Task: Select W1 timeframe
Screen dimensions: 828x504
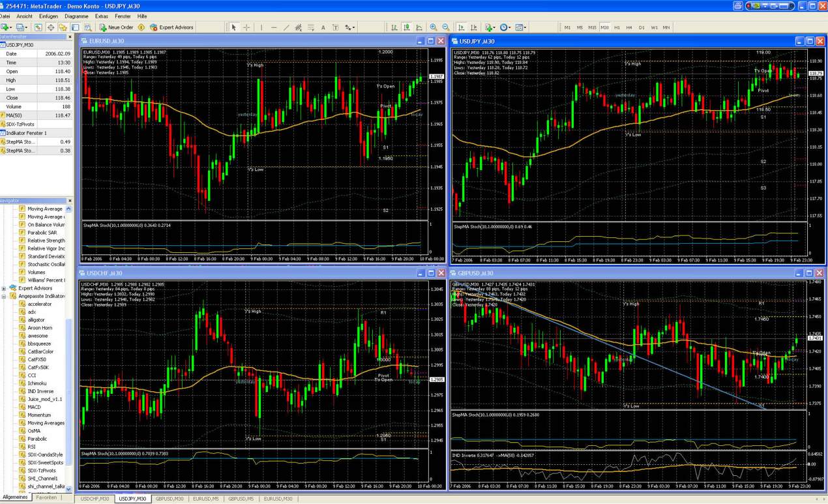Action: 654,27
